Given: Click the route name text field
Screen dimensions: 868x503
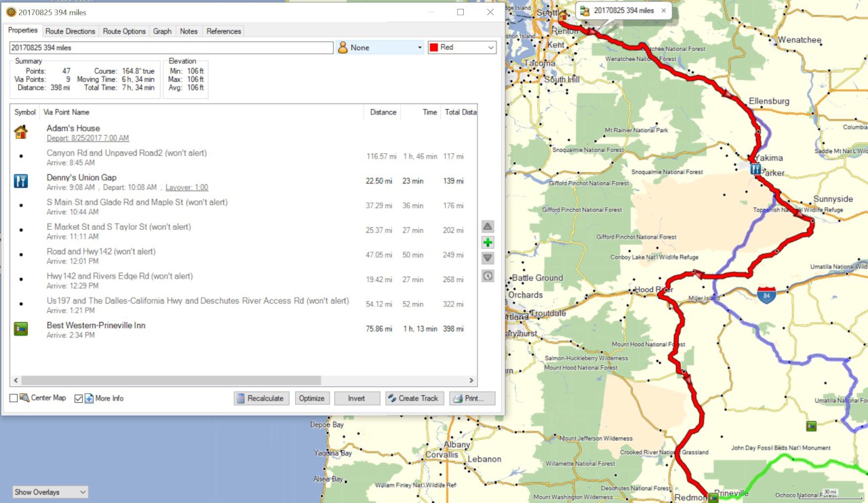Looking at the screenshot, I should coord(171,48).
